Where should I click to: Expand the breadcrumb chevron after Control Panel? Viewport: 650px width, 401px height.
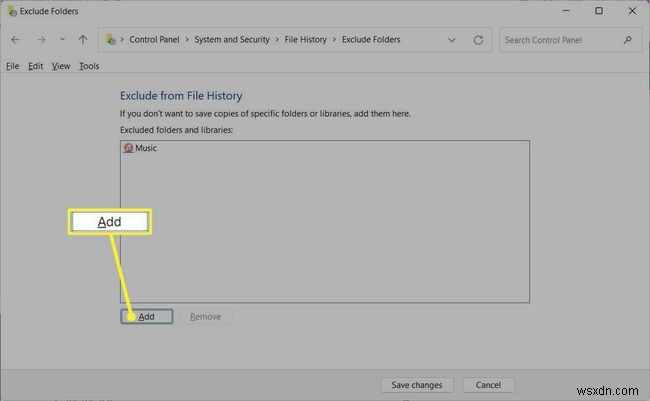point(187,39)
